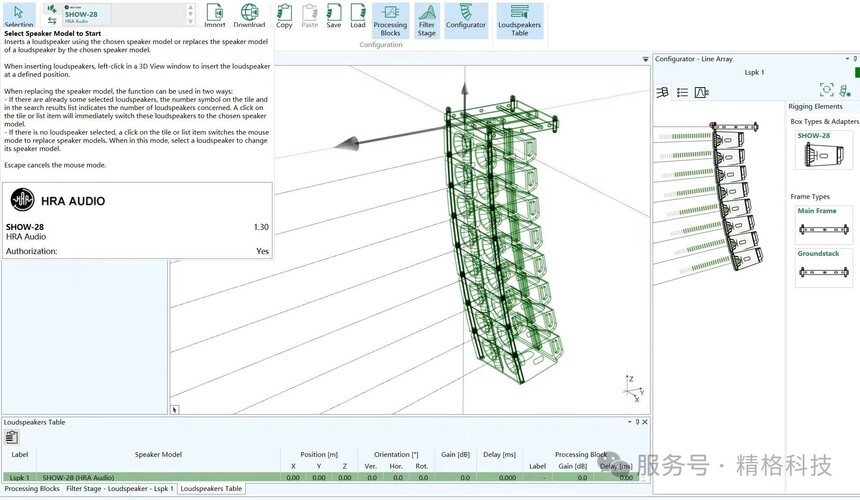
Task: Expand the speaker model gallery dropdown arrow
Action: coord(190,22)
